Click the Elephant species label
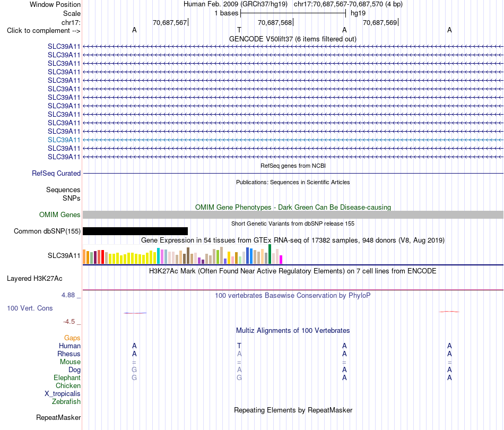The image size is (504, 430). (67, 377)
